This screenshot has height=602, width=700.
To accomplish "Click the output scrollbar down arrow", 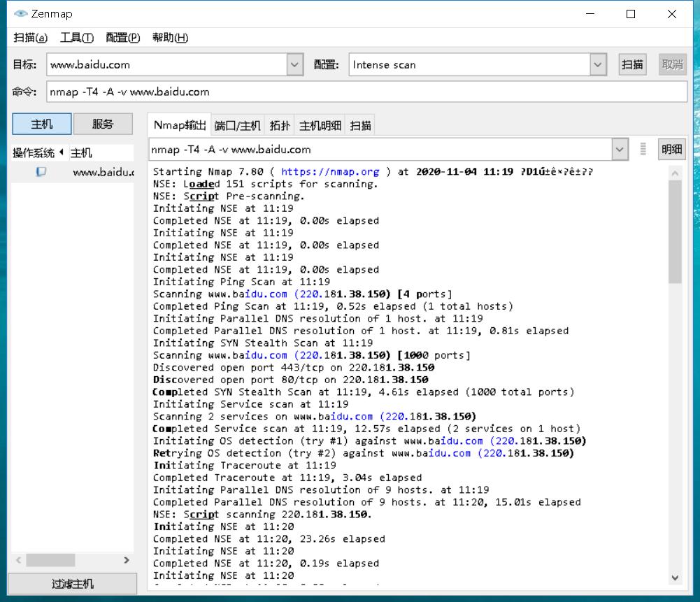I will pyautogui.click(x=675, y=578).
